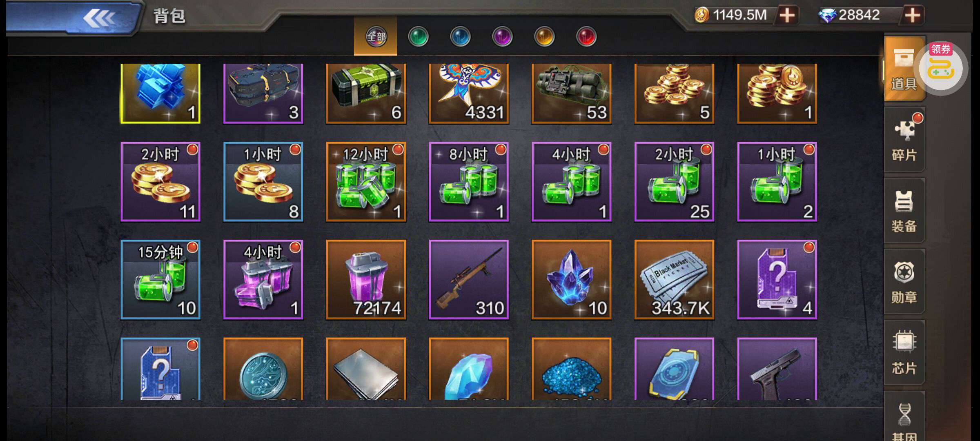The width and height of the screenshot is (980, 441).
Task: Filter items by blue quality orb
Action: [x=460, y=37]
